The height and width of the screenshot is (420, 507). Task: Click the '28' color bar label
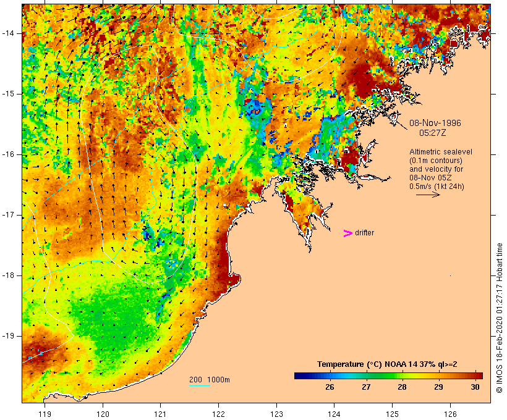point(402,387)
